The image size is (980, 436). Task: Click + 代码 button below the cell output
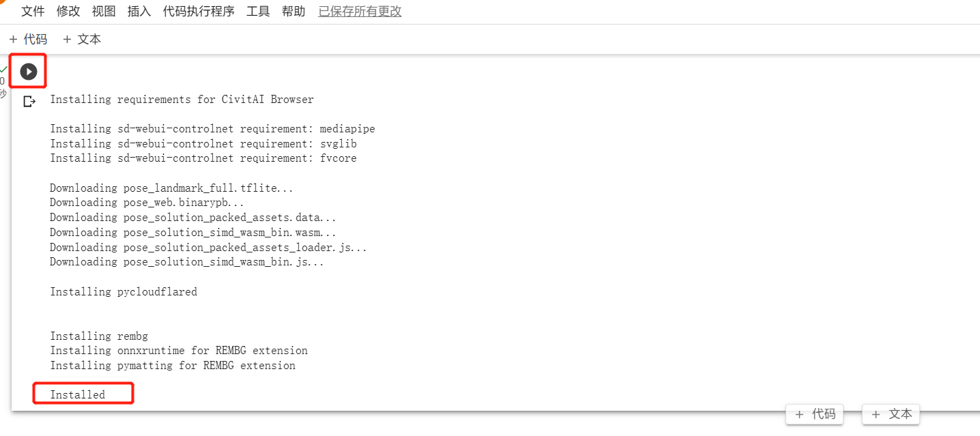coord(815,414)
